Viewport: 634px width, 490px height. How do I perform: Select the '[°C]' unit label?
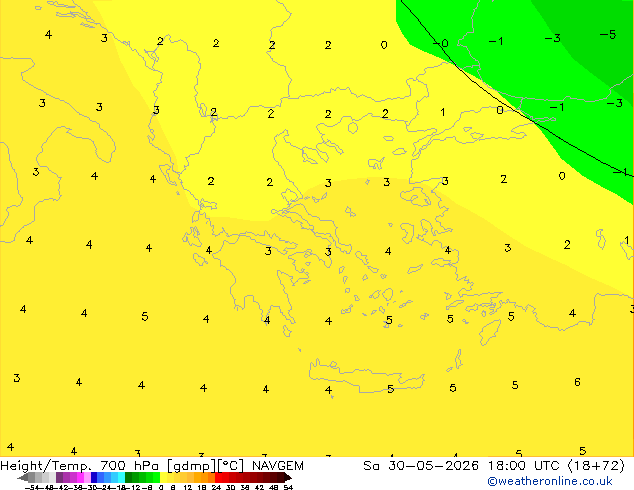(x=231, y=466)
